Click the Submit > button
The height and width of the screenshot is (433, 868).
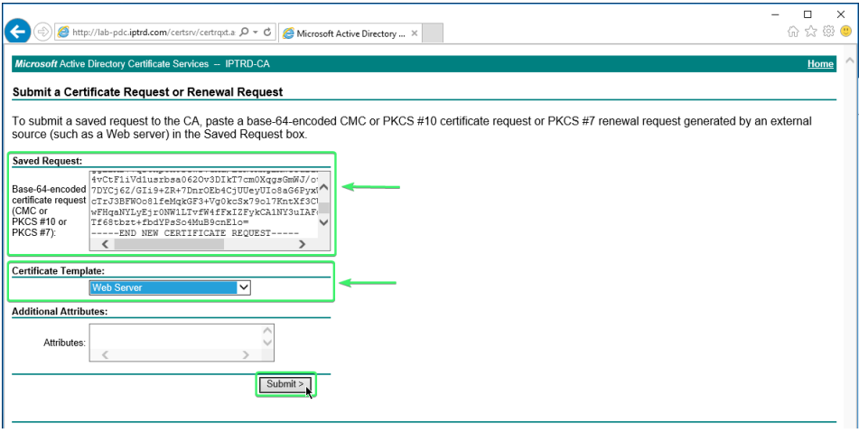pyautogui.click(x=285, y=384)
